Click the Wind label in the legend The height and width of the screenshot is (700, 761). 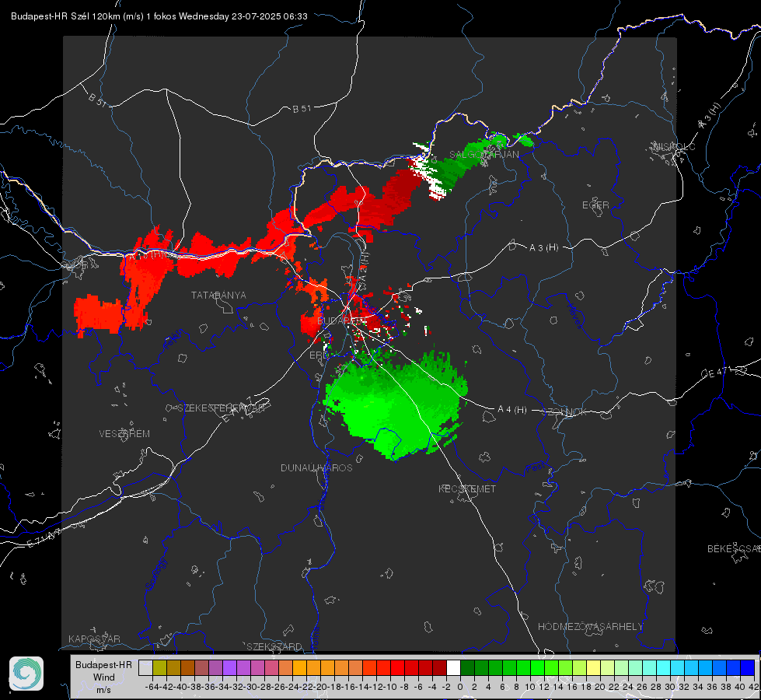point(104,677)
